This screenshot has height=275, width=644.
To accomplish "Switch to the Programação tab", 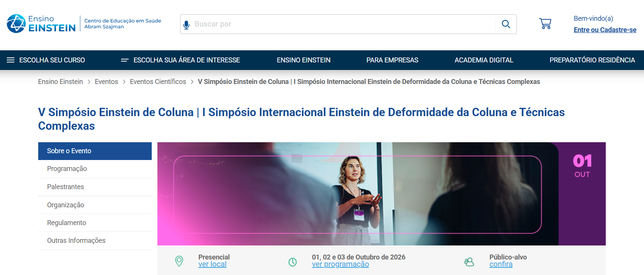I will click(x=67, y=169).
